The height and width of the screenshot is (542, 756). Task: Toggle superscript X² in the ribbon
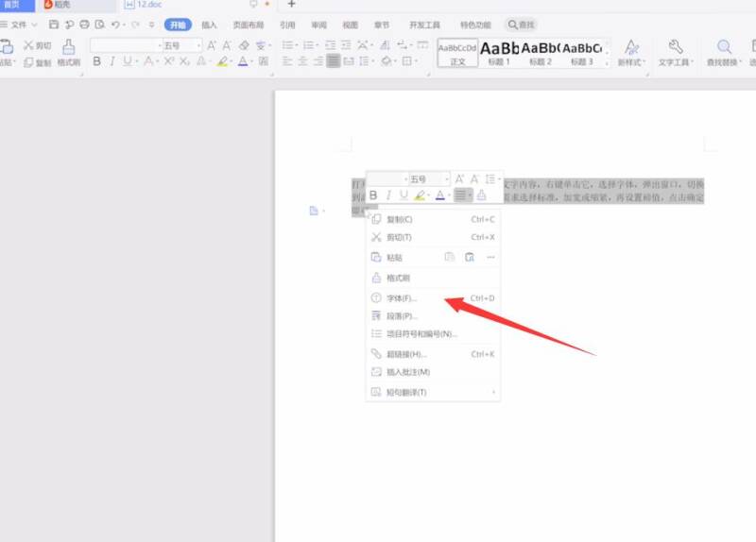(x=169, y=61)
